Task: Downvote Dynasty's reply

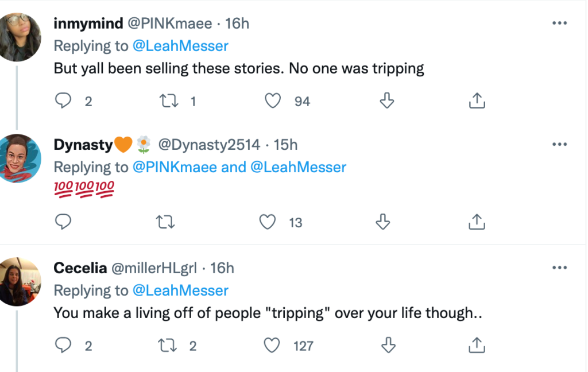Action: coord(382,222)
